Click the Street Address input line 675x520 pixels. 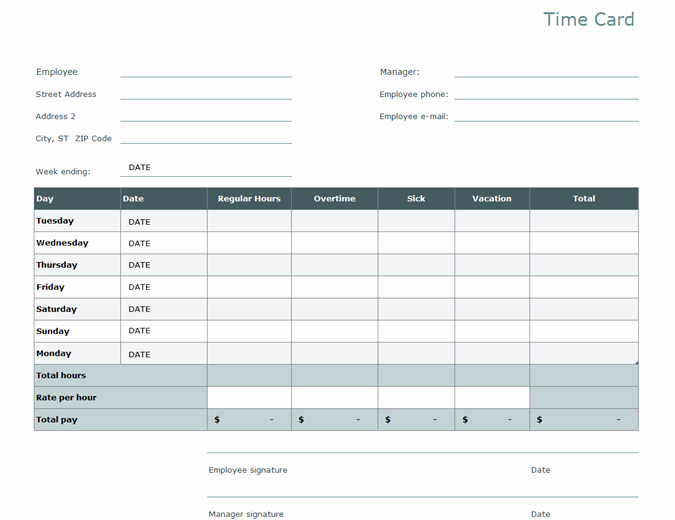pos(206,94)
